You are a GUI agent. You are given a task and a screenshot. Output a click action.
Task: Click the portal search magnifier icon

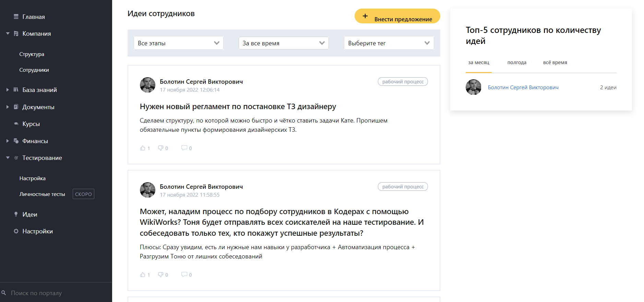(x=4, y=293)
